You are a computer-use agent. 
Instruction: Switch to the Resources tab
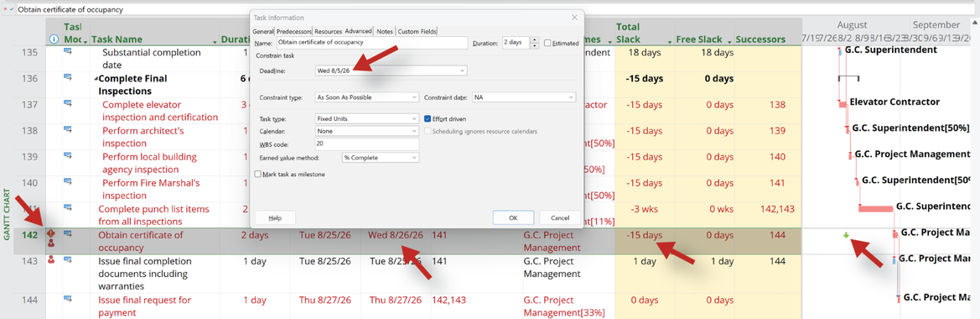tap(328, 31)
